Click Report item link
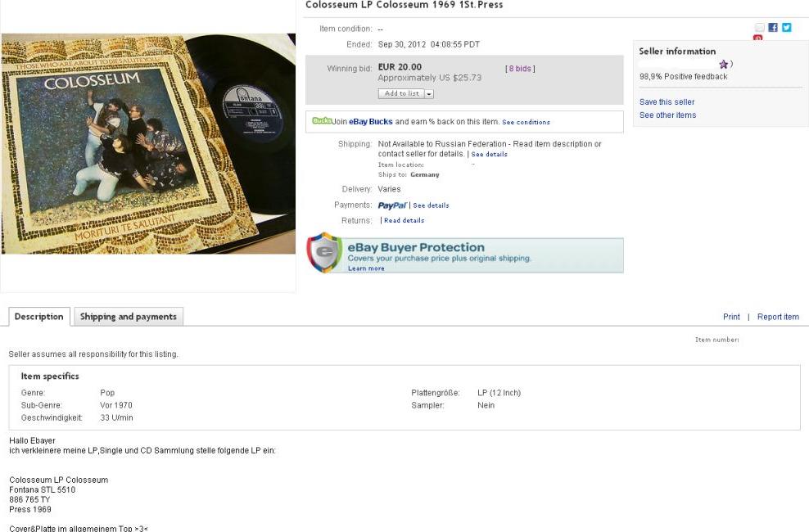 (x=778, y=317)
